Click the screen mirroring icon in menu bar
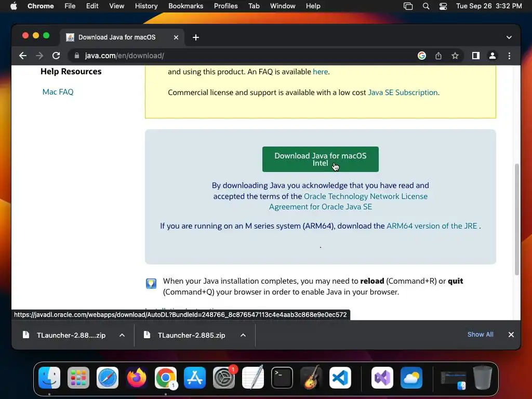 408,6
